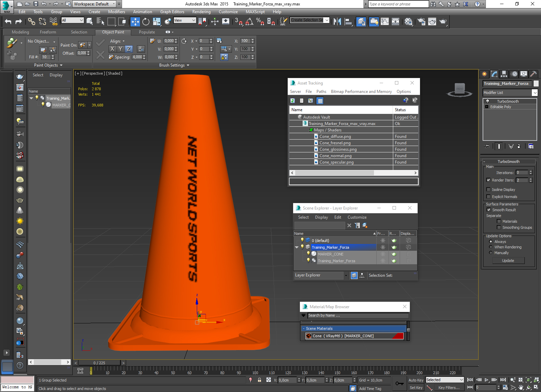Click the Set Keys key icon

pos(399,384)
